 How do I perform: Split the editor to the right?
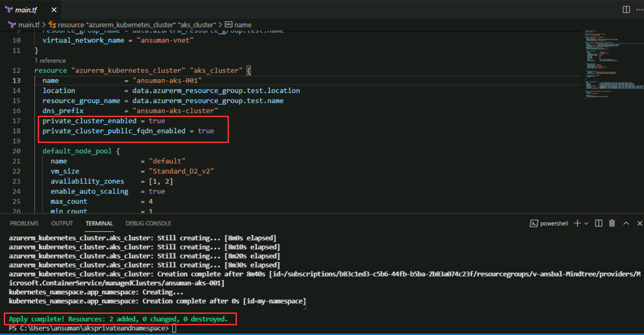[626, 10]
